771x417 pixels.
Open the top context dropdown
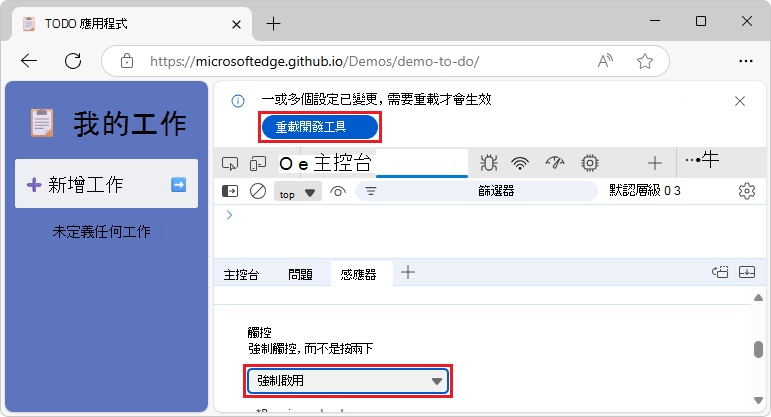coord(297,191)
